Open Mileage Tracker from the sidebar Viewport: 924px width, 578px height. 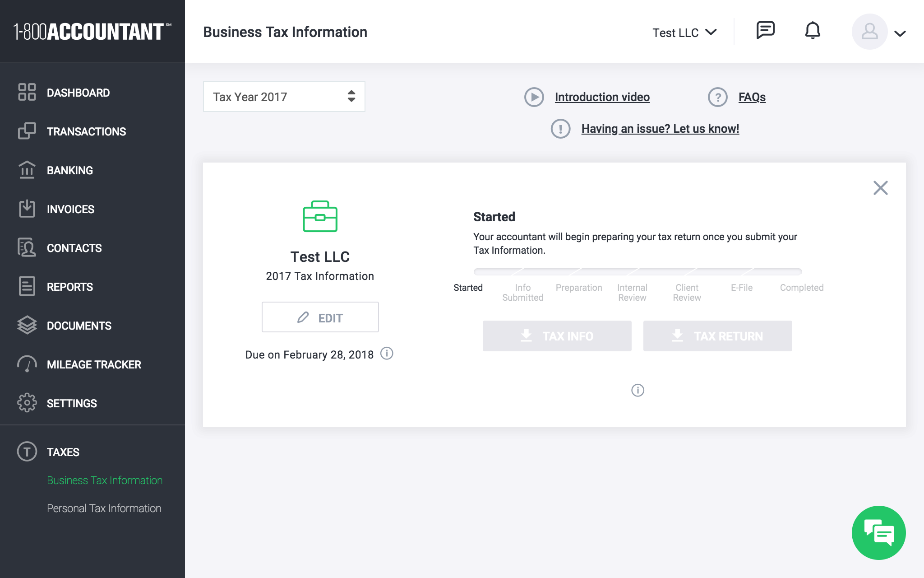pyautogui.click(x=94, y=364)
